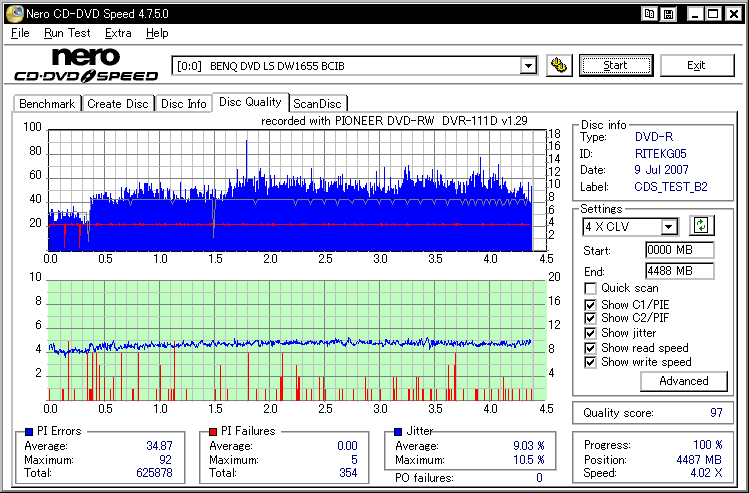Click PI Errors total 625878
Screen dimensions: 749x493
tap(154, 473)
